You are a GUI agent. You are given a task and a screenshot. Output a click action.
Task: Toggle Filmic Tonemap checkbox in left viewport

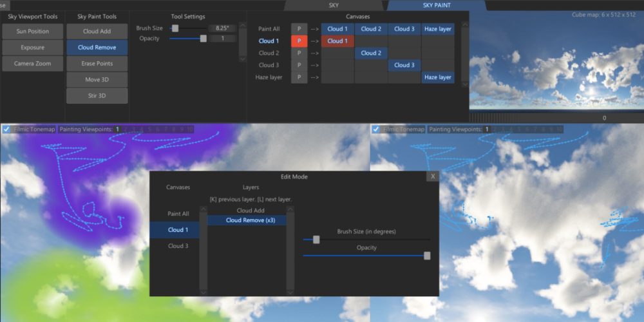point(6,129)
